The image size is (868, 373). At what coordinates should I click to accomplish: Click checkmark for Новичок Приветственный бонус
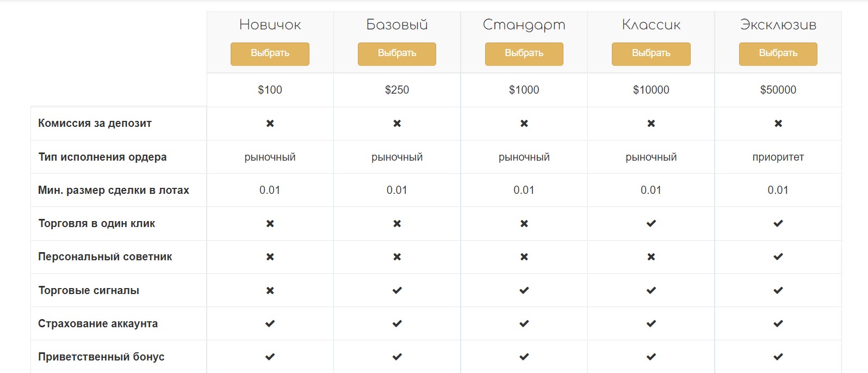point(270,357)
